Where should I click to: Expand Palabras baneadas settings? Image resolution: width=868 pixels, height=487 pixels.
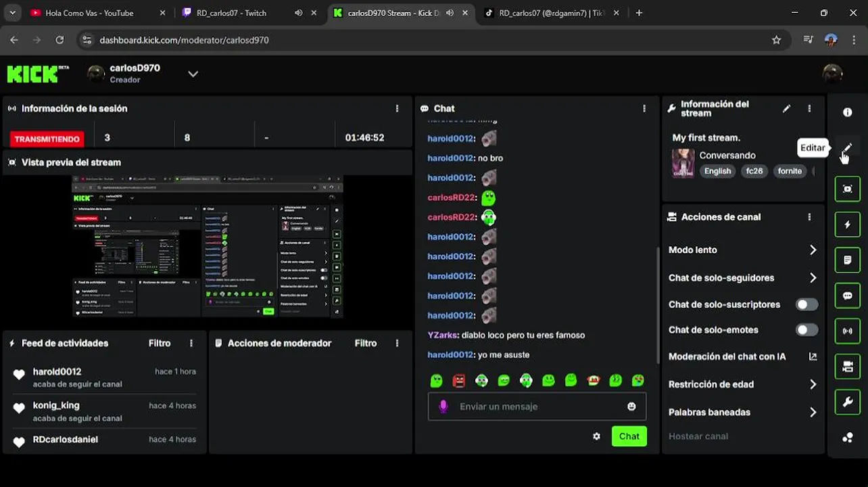pos(742,412)
